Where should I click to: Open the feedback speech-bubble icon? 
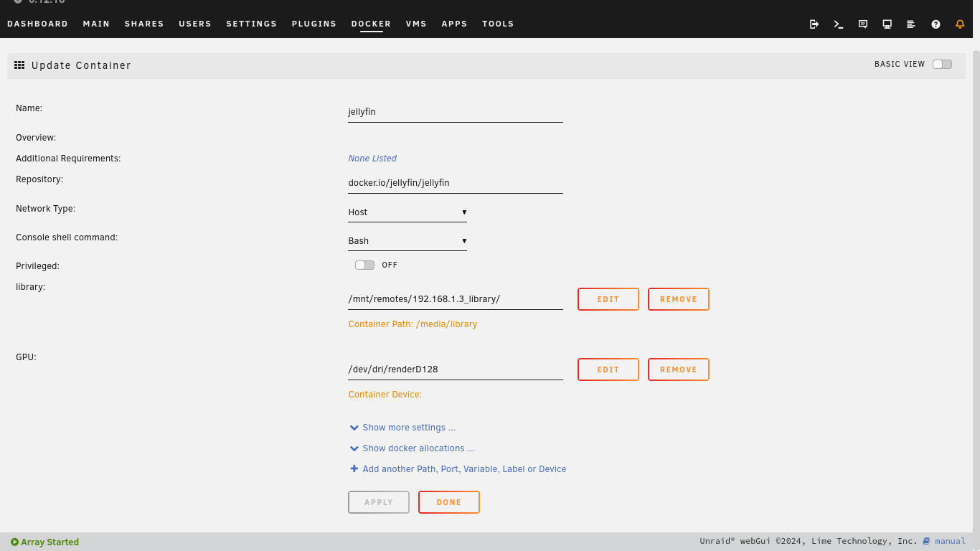[863, 24]
